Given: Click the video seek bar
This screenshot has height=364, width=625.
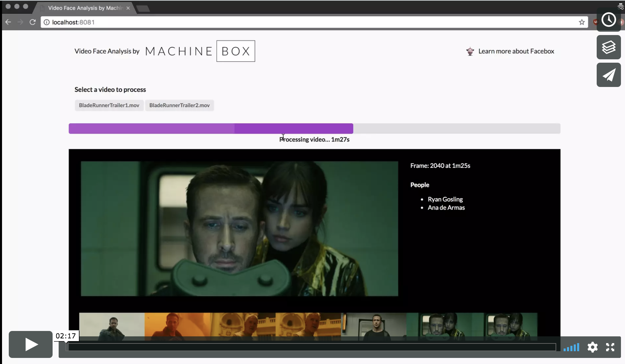Looking at the screenshot, I should point(303,347).
